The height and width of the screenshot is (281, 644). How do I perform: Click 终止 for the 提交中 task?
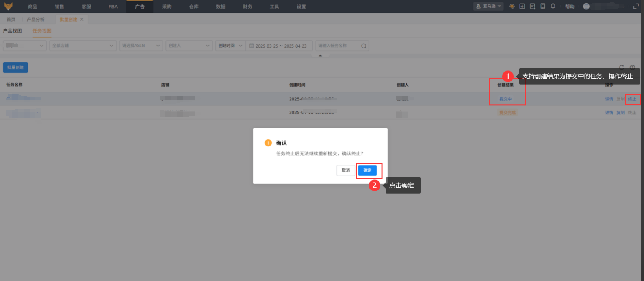pyautogui.click(x=632, y=99)
